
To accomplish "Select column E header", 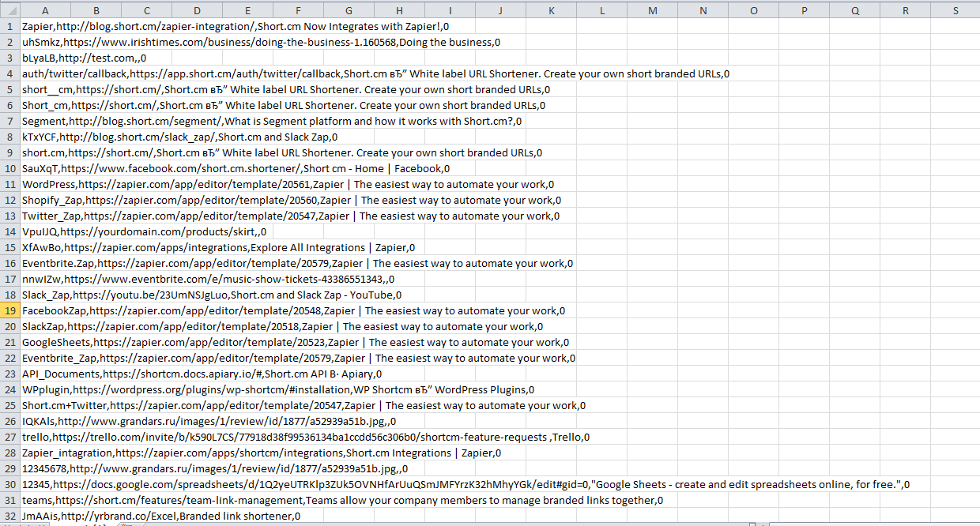I will coord(247,10).
